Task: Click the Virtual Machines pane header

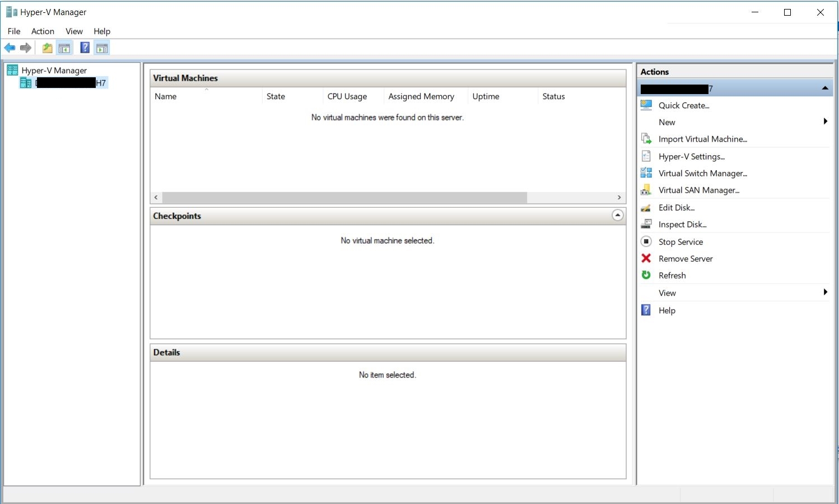Action: tap(388, 78)
